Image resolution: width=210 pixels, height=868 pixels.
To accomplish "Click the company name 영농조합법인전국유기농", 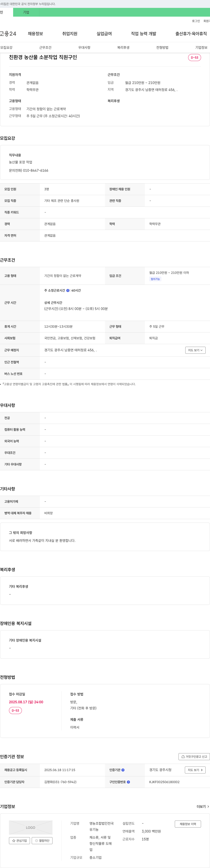I will [x=101, y=827].
